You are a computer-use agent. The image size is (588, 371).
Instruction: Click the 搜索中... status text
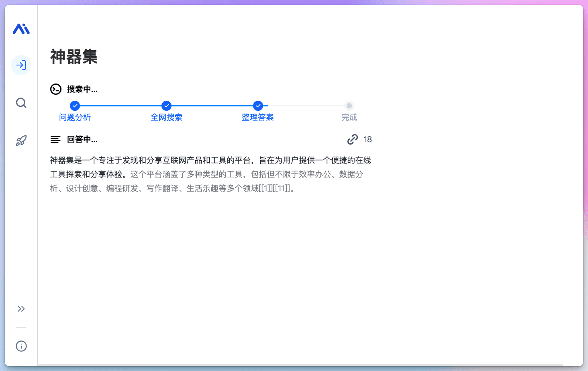(x=82, y=89)
